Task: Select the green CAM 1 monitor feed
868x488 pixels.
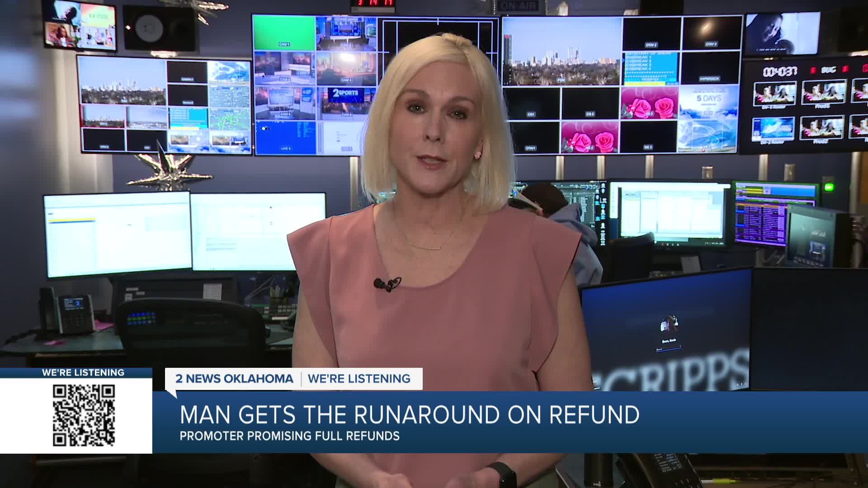Action: pos(284,32)
